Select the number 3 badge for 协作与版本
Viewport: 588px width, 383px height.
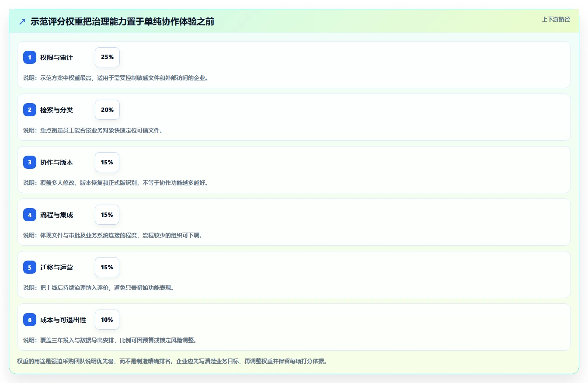(x=30, y=162)
